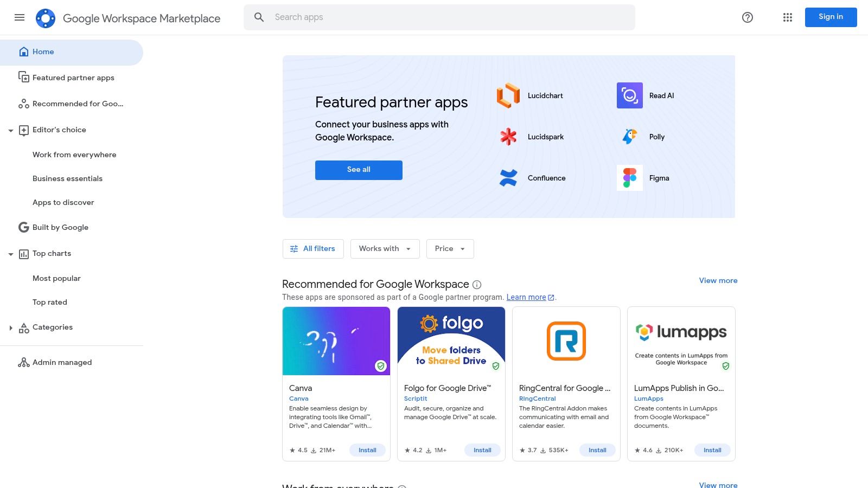868x488 pixels.
Task: Click the Figma app icon
Action: [629, 177]
